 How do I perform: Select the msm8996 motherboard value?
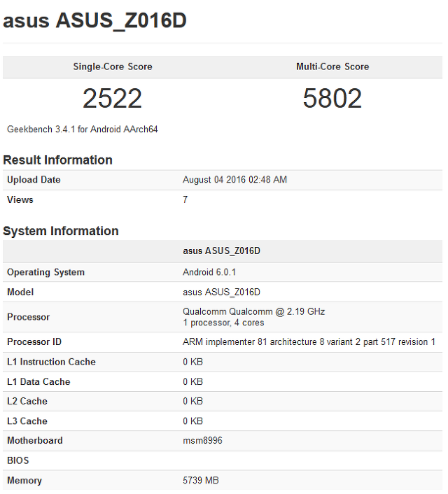[x=202, y=440]
